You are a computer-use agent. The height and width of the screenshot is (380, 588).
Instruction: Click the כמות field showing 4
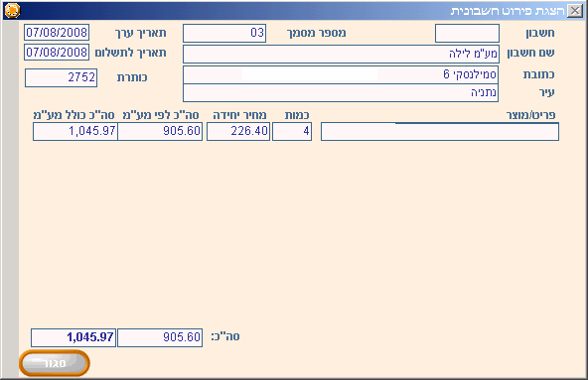(x=292, y=132)
